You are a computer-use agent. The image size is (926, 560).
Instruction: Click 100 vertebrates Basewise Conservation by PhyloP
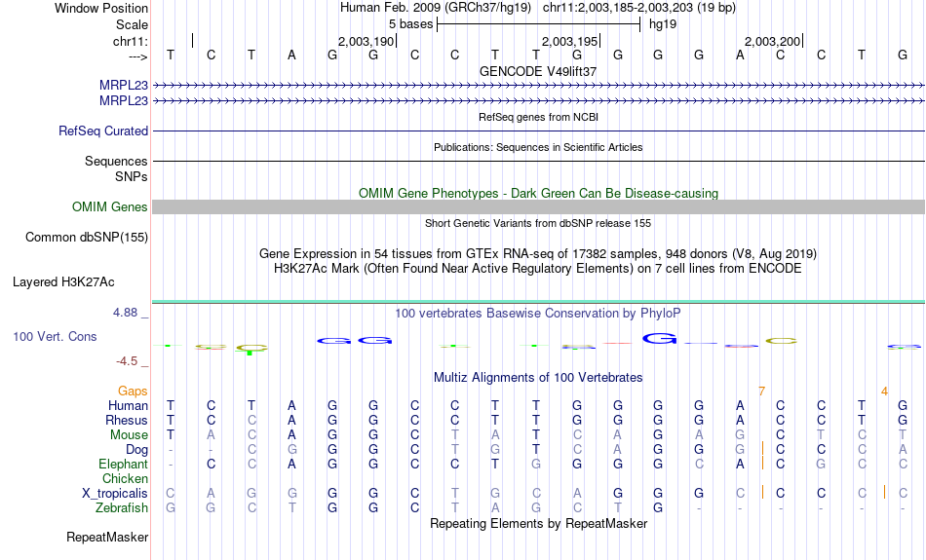point(538,314)
